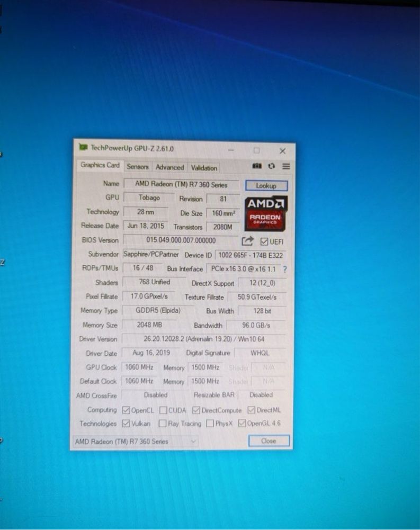Toggle the OpenCL checkbox

click(126, 410)
